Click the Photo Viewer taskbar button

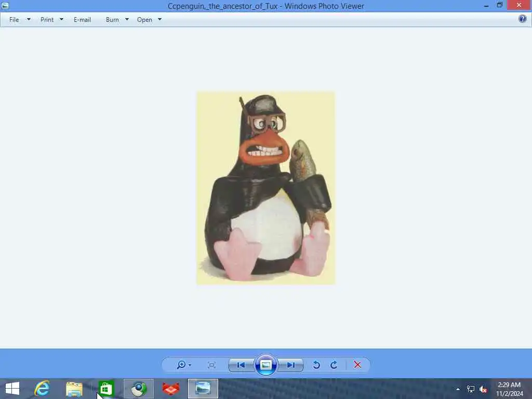click(x=203, y=389)
